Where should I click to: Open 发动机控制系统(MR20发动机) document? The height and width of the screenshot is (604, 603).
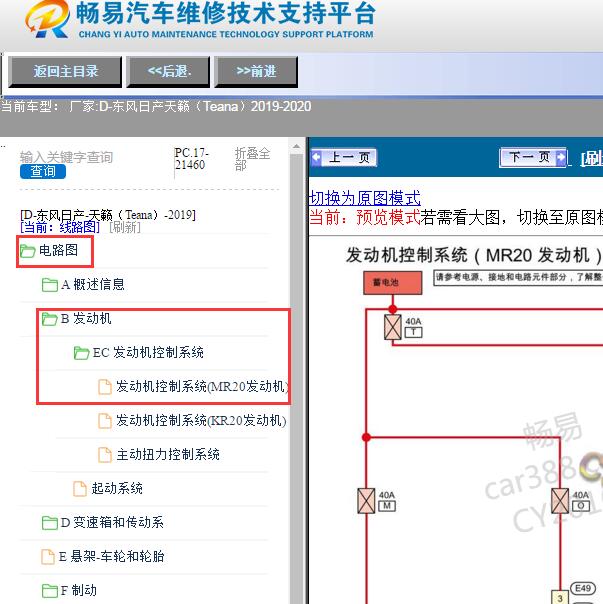pyautogui.click(x=202, y=386)
